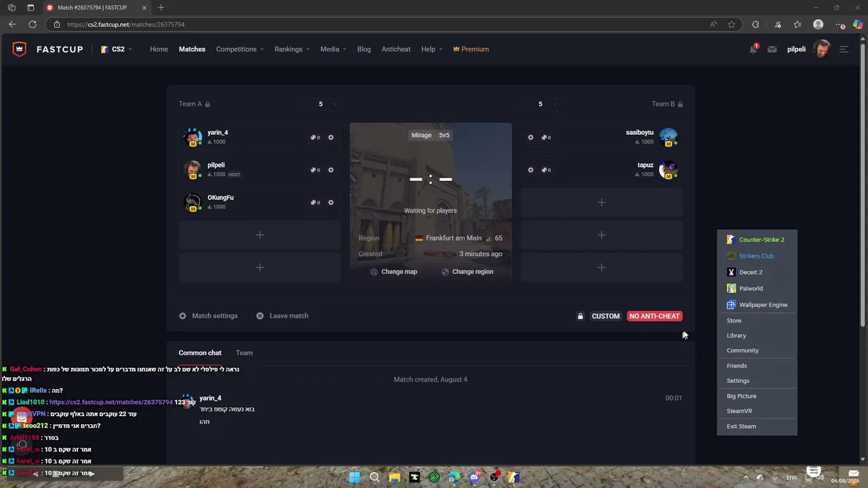Screen dimensions: 868x488
Task: Open Windows Start button
Action: pos(355,477)
